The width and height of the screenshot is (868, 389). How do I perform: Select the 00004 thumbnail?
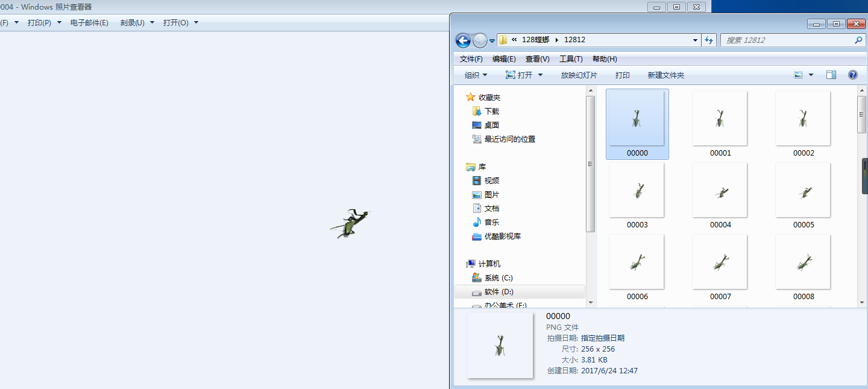pyautogui.click(x=720, y=195)
